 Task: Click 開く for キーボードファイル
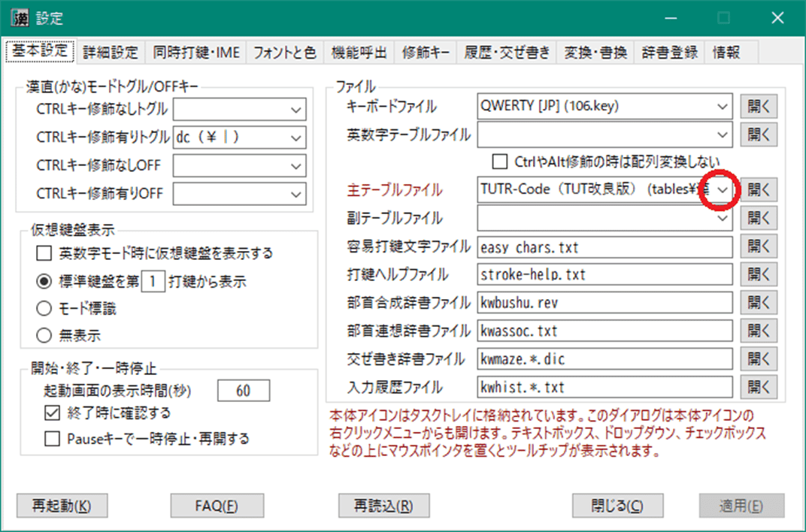click(759, 106)
